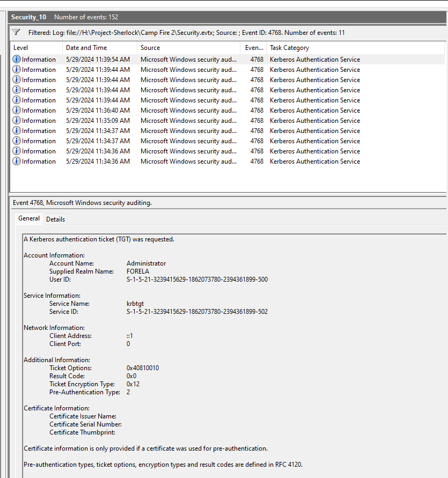Click the information icon for 11:35:09 AM event
This screenshot has height=478, width=448.
coord(17,121)
